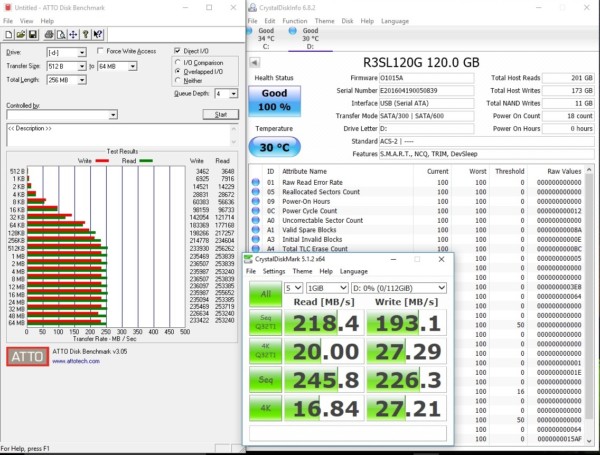This screenshot has height=455, width=600.
Task: Click status orb for Initial Invalid Blocks
Action: (256, 239)
